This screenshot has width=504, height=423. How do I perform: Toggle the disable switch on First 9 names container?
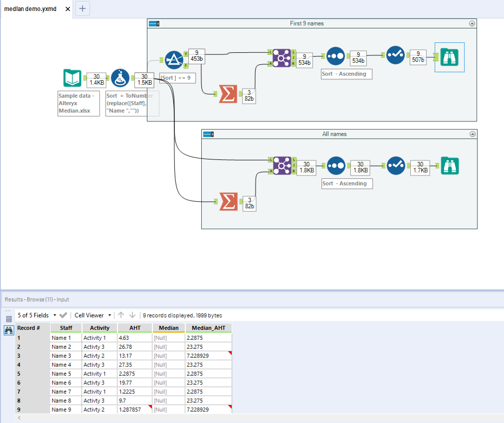(154, 23)
